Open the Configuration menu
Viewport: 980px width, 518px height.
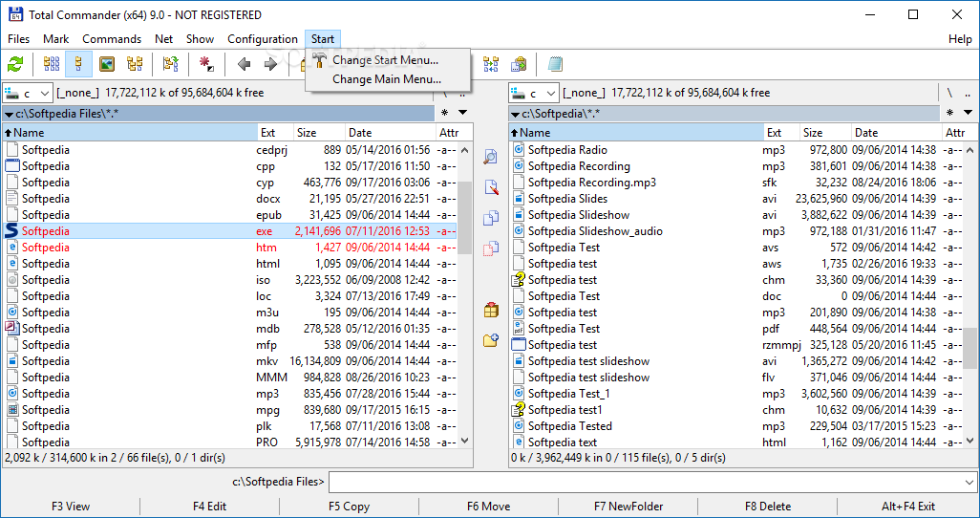click(263, 39)
